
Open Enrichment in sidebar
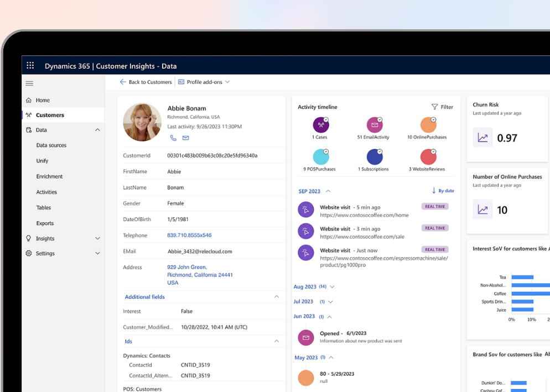[x=49, y=176]
